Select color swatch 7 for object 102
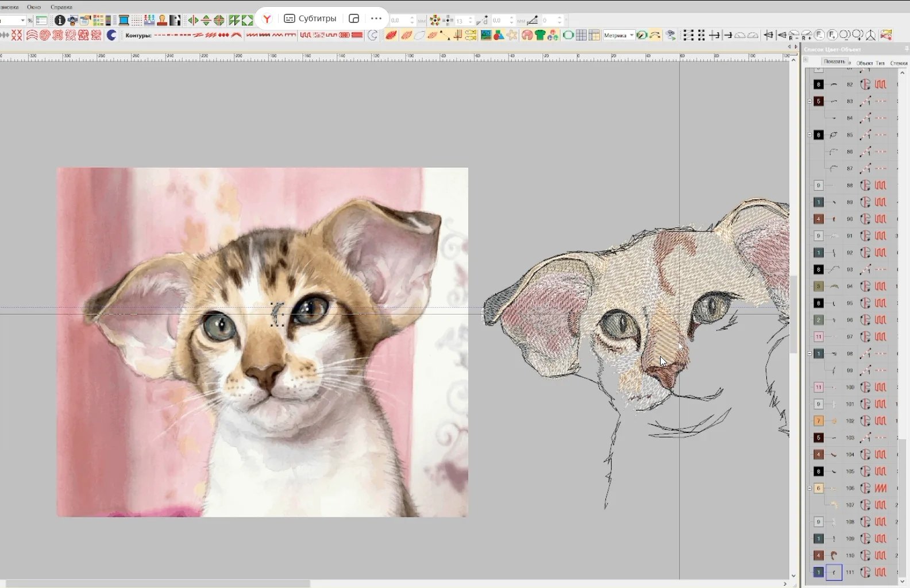The height and width of the screenshot is (588, 910). coord(819,421)
